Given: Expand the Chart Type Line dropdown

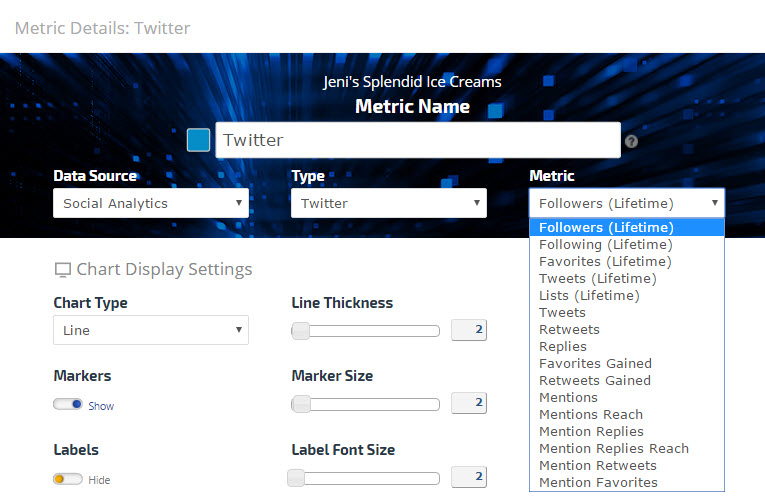Looking at the screenshot, I should coord(150,330).
